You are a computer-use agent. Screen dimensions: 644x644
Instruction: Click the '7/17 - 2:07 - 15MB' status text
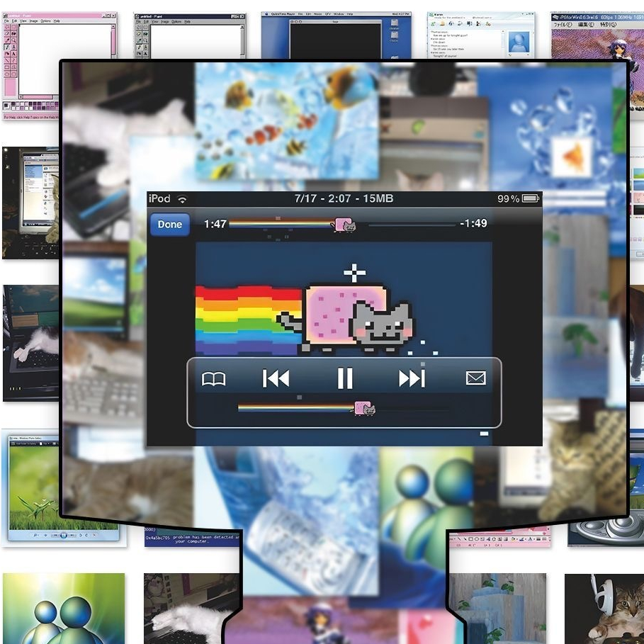tap(344, 198)
